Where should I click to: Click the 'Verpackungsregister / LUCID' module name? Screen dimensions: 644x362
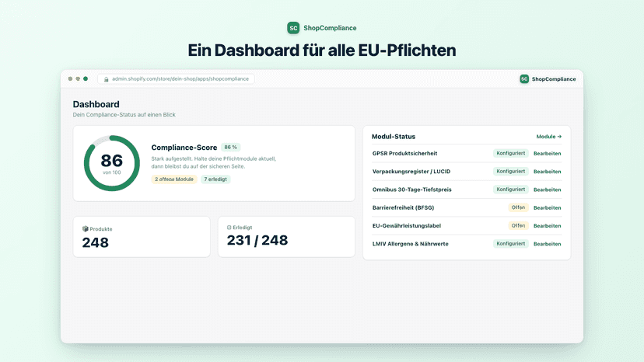click(x=411, y=172)
